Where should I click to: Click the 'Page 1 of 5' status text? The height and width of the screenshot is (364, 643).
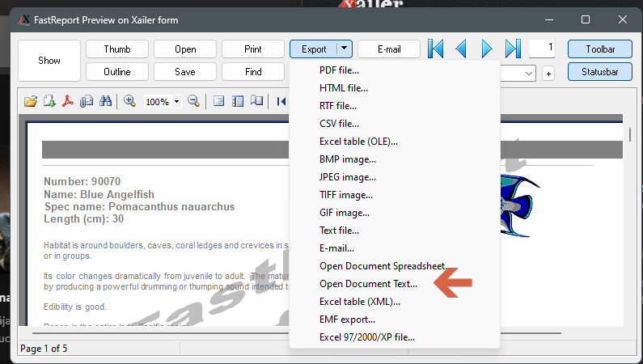(44, 349)
